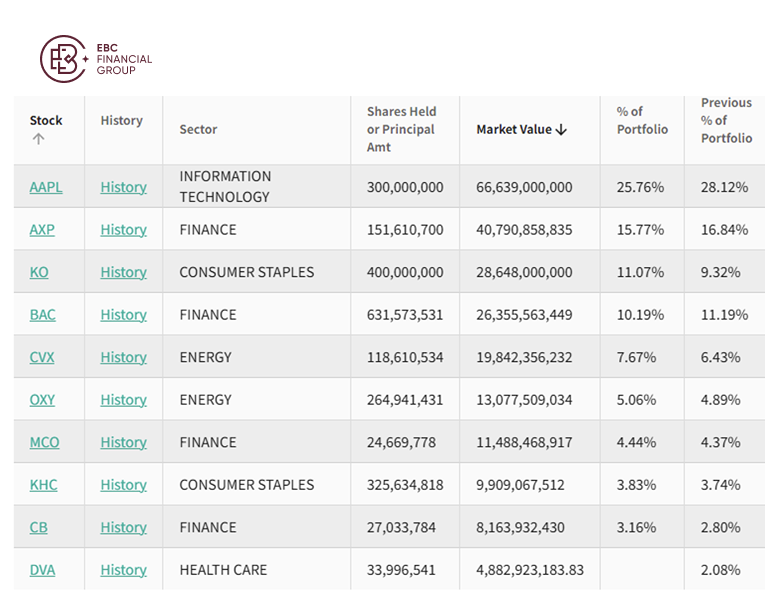Select previous percentage 11.19%

point(724,315)
